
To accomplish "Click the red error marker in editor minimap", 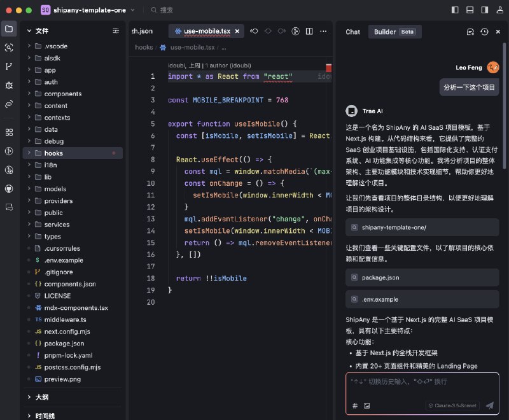I will point(328,68).
